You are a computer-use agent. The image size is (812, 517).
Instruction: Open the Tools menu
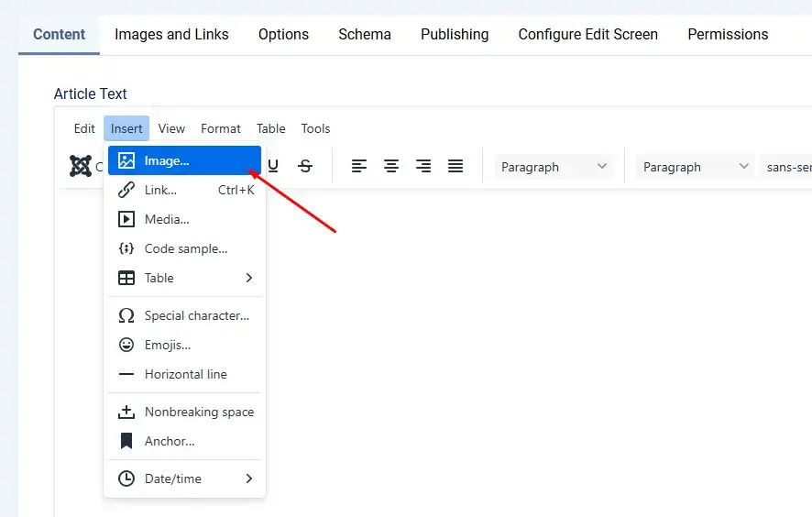pyautogui.click(x=315, y=128)
